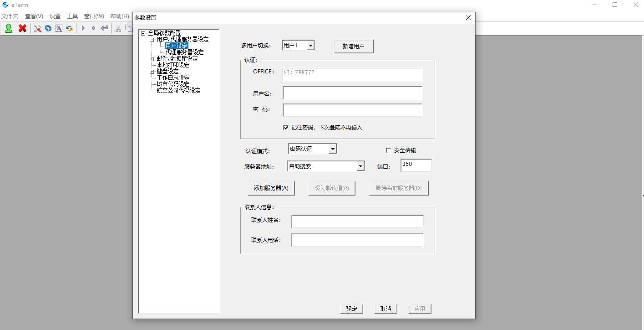Click the green user connect icon
Viewport: 644px width, 330px height.
(x=9, y=28)
